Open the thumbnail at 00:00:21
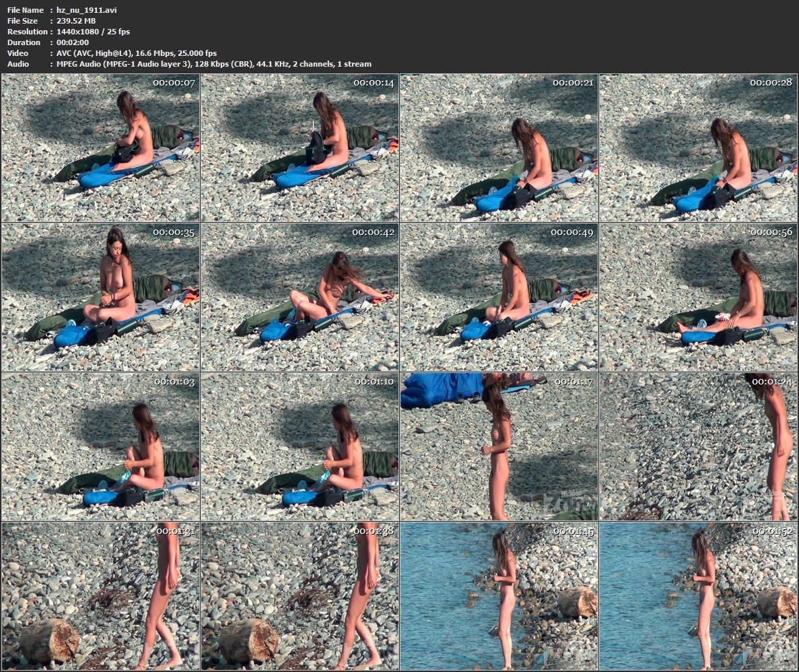Image resolution: width=799 pixels, height=672 pixels. (x=499, y=147)
